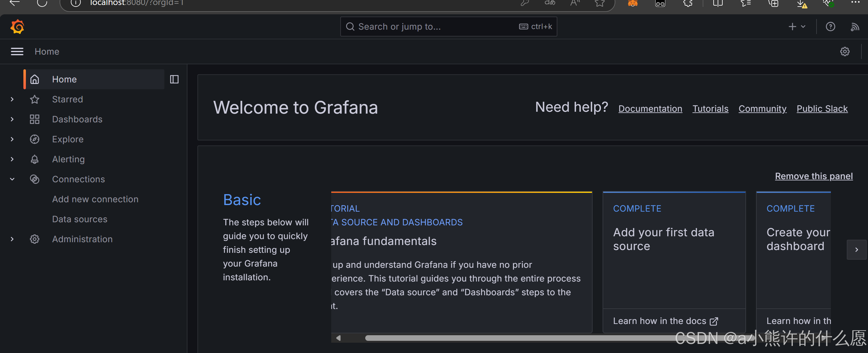Screen dimensions: 868x353
Task: Open browser password key icon
Action: coord(525,3)
